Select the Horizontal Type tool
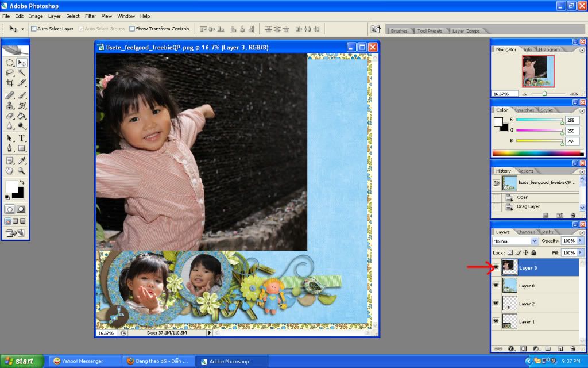 pyautogui.click(x=22, y=138)
